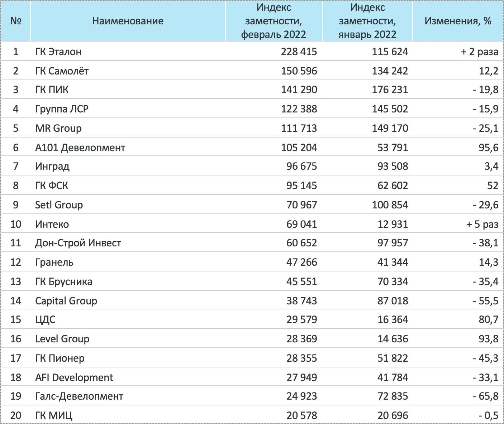Click the Capital Group name cell
The image size is (504, 424).
tap(66, 301)
